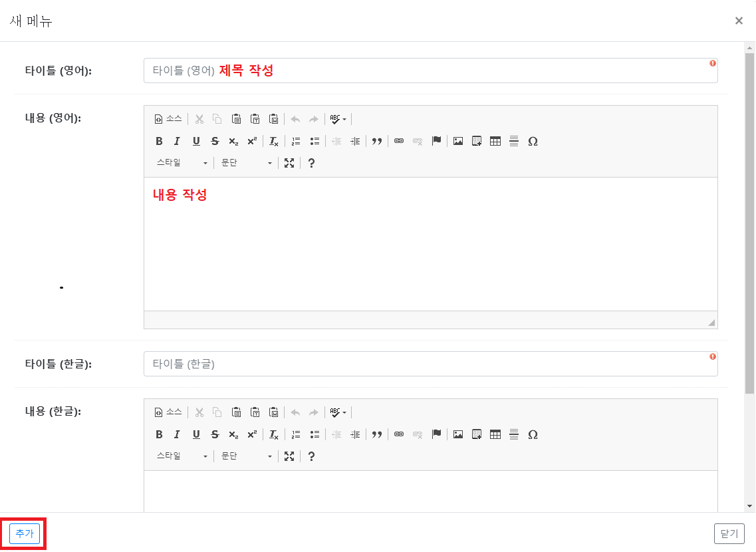Click the 타이틀 (한글) input field
756x552 pixels.
[431, 364]
